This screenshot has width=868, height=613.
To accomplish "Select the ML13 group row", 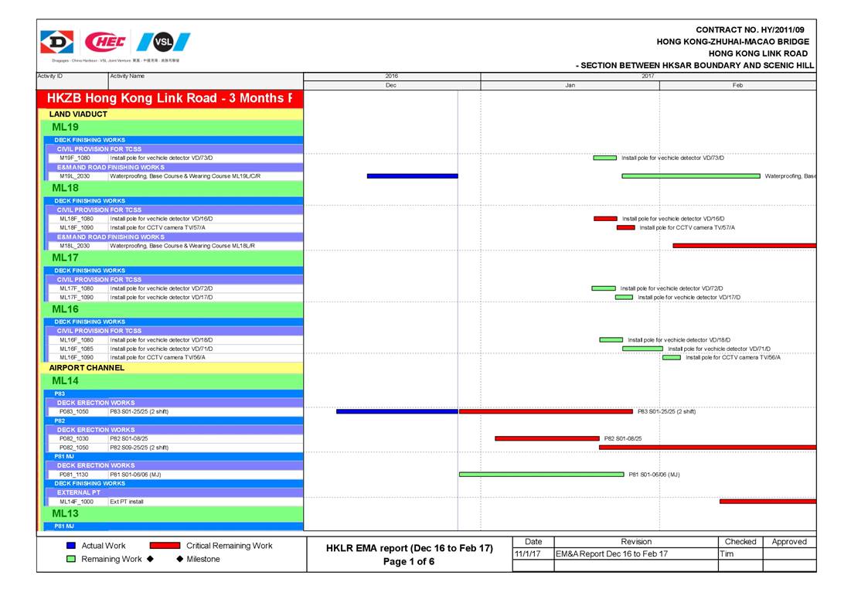I will [x=172, y=514].
